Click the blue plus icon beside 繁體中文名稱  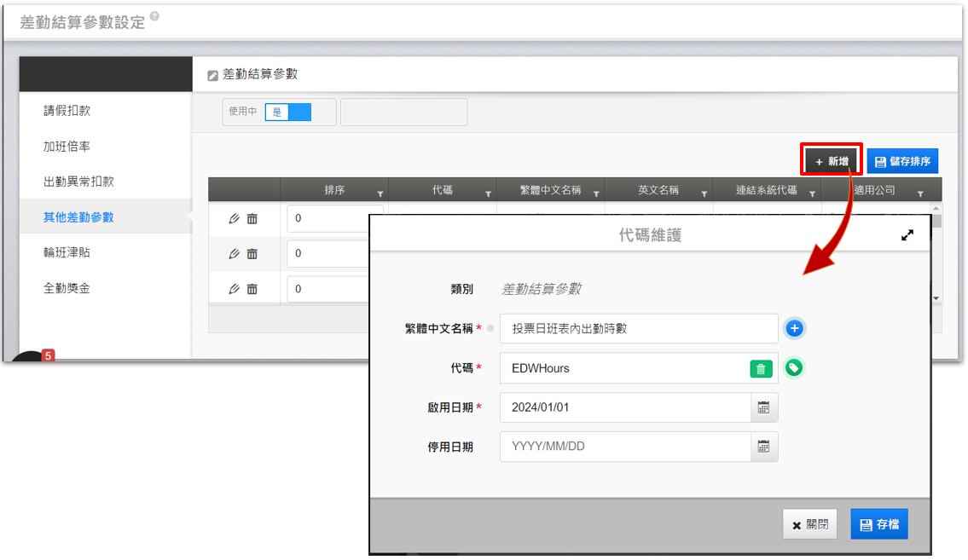(x=794, y=328)
